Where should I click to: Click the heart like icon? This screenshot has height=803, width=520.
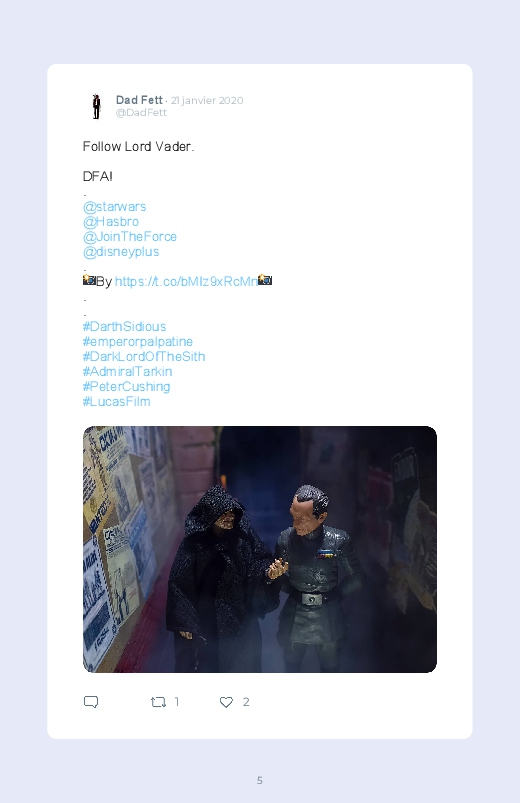(226, 702)
